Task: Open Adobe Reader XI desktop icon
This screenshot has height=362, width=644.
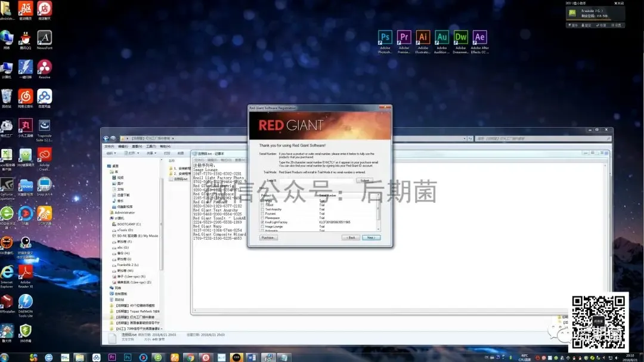Action: click(x=26, y=277)
